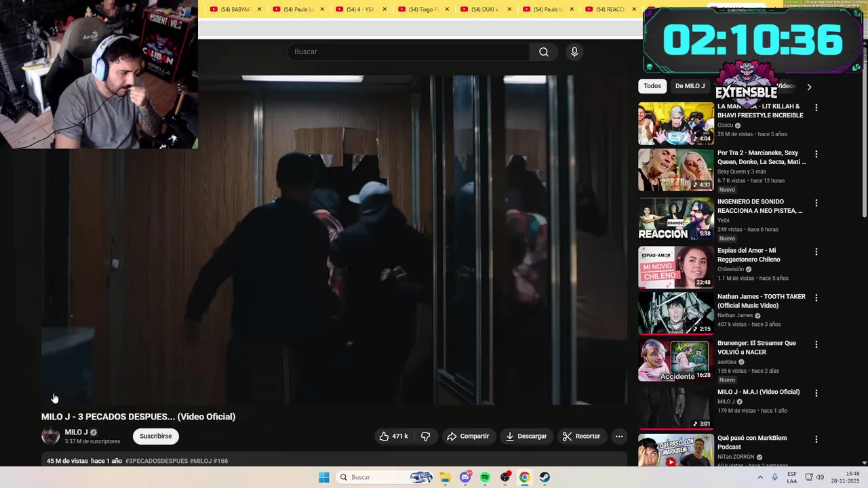
Task: Open options menu for INGENIERO DE SONIDO video
Action: click(816, 203)
